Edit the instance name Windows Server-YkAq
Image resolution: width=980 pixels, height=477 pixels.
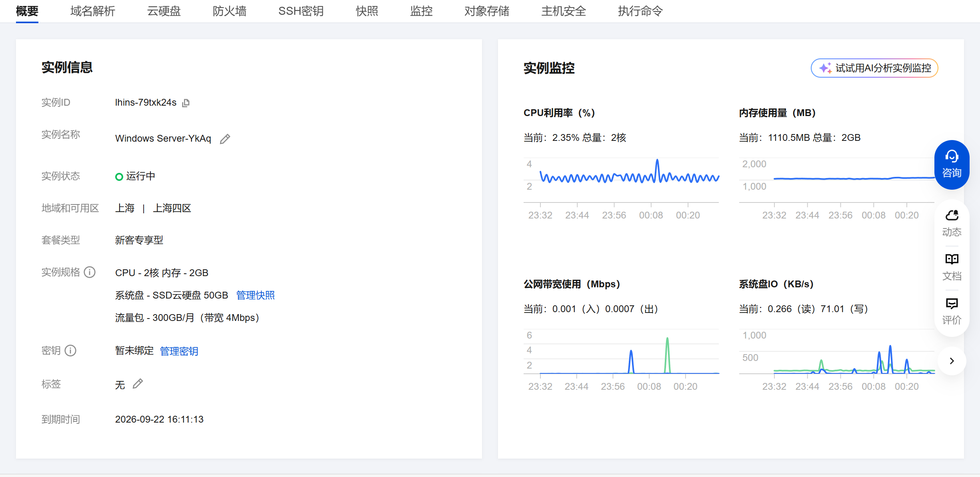[225, 138]
